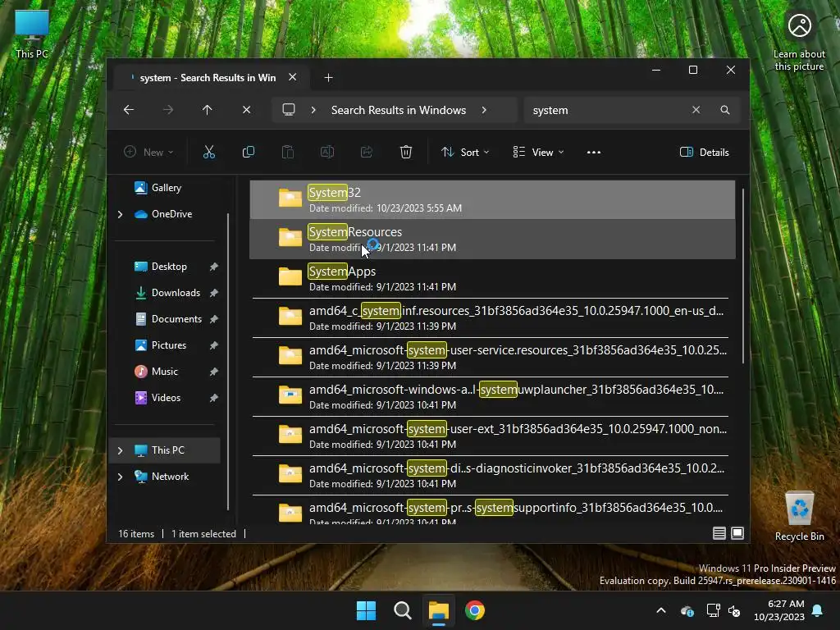The image size is (840, 630).
Task: Unpin Documents using its pin icon
Action: (x=214, y=319)
